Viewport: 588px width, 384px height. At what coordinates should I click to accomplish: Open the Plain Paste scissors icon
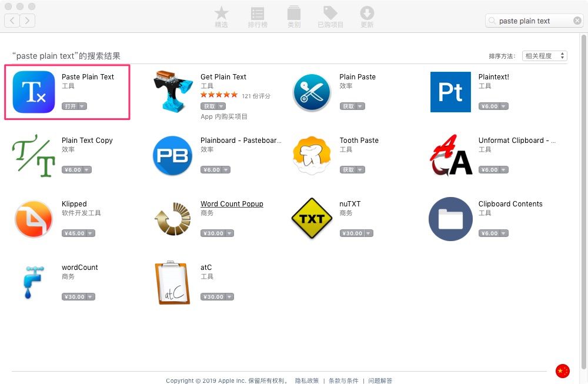(x=312, y=92)
